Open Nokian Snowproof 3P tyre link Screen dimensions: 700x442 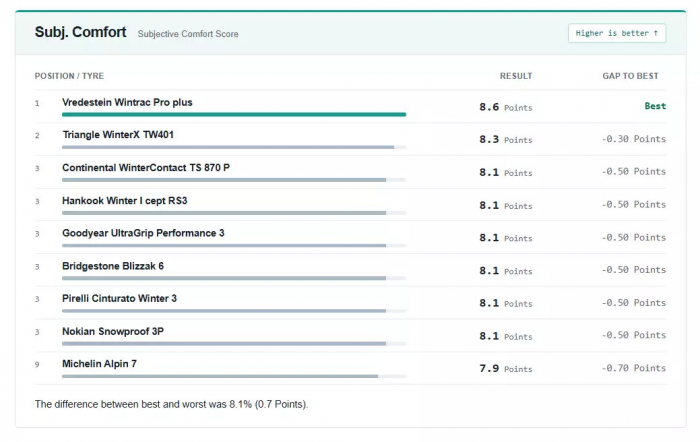113,331
